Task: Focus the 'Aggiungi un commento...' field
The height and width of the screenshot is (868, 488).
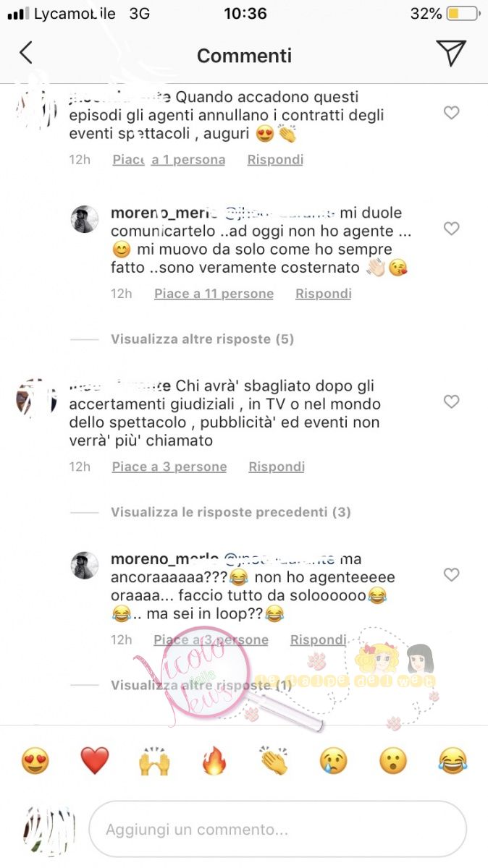Action: tap(277, 830)
